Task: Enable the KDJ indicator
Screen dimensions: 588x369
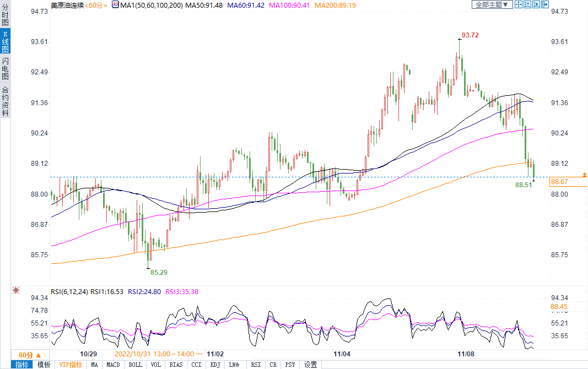Action: tap(215, 365)
